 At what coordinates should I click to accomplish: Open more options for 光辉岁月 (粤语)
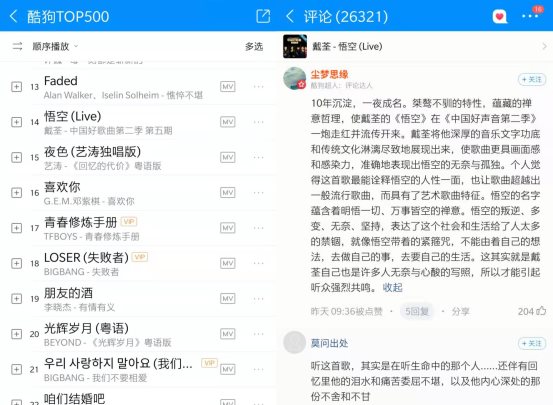coord(259,334)
